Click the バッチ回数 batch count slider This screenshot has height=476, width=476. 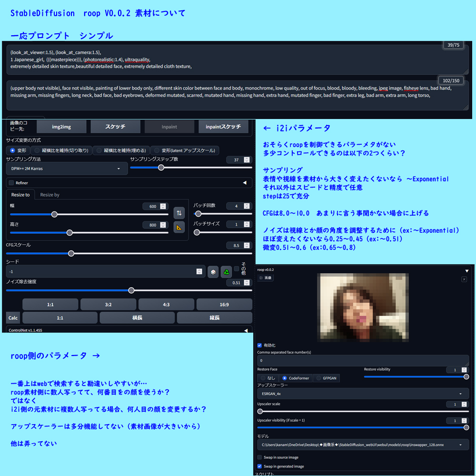tap(223, 214)
